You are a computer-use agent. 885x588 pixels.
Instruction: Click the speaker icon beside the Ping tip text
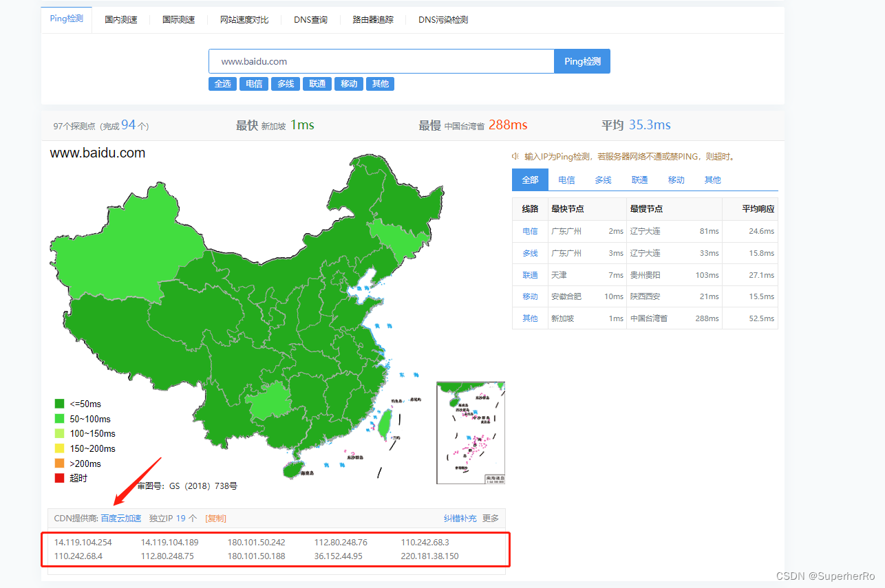coord(515,156)
